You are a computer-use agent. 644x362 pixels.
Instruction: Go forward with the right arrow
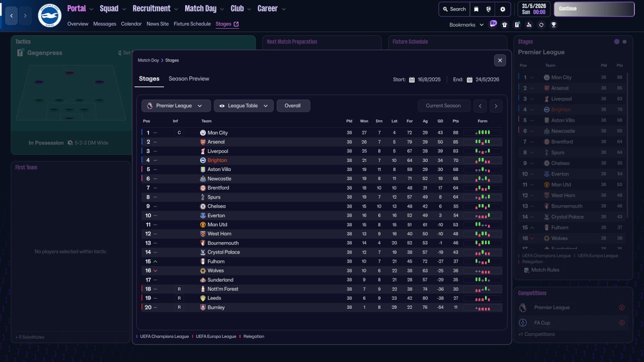tap(25, 16)
